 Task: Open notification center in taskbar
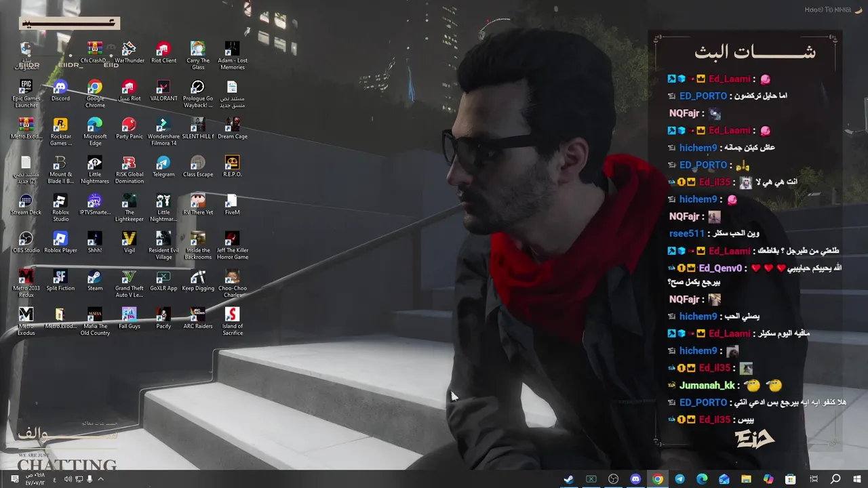(x=14, y=479)
